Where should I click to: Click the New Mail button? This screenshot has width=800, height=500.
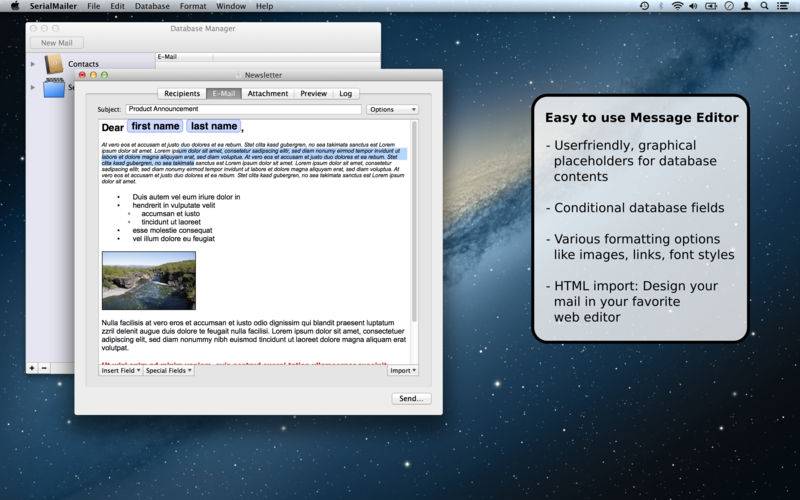pyautogui.click(x=57, y=43)
